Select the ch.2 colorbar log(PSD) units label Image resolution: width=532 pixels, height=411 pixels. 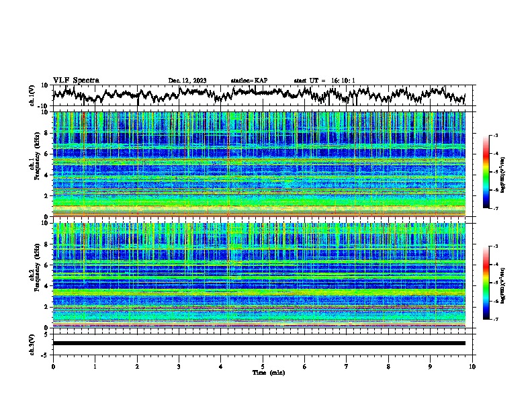point(503,285)
